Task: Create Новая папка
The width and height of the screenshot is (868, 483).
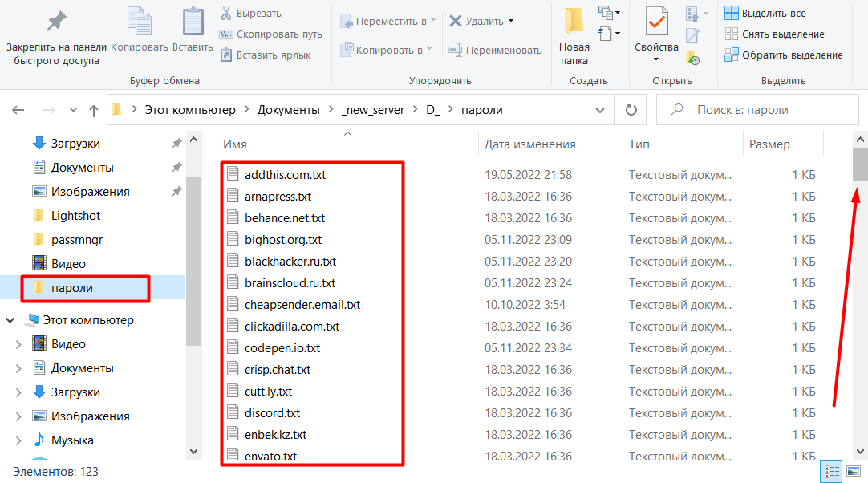Action: click(574, 37)
